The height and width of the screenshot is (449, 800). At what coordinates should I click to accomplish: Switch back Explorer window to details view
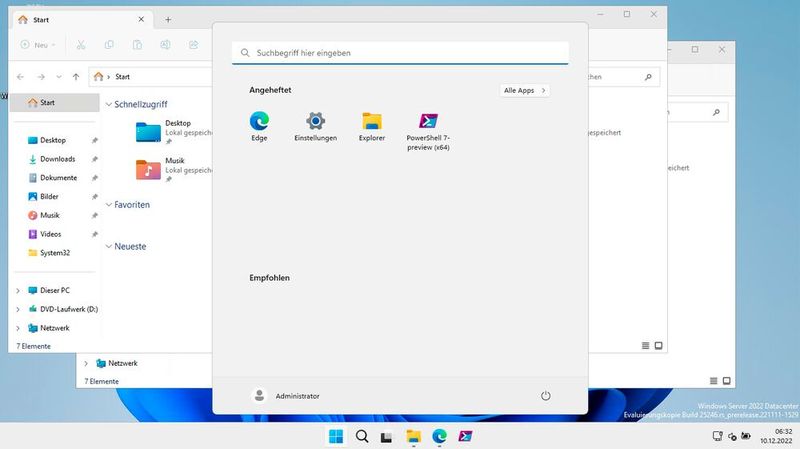pyautogui.click(x=714, y=381)
